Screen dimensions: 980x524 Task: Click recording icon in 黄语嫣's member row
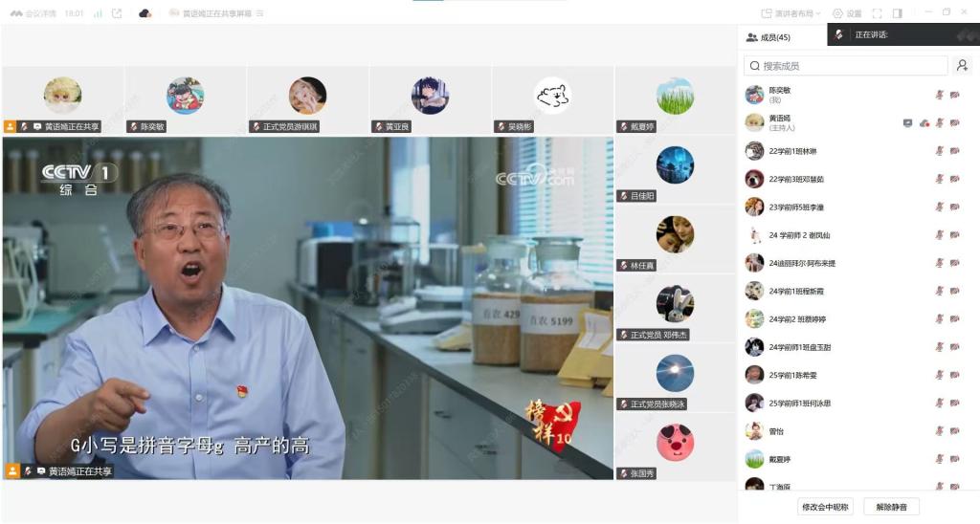[x=924, y=122]
